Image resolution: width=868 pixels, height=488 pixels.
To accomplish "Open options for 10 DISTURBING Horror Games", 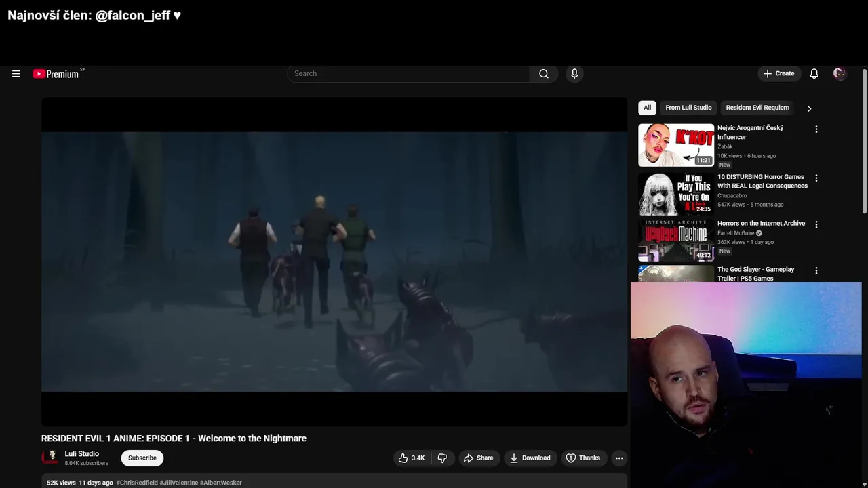I will [816, 178].
